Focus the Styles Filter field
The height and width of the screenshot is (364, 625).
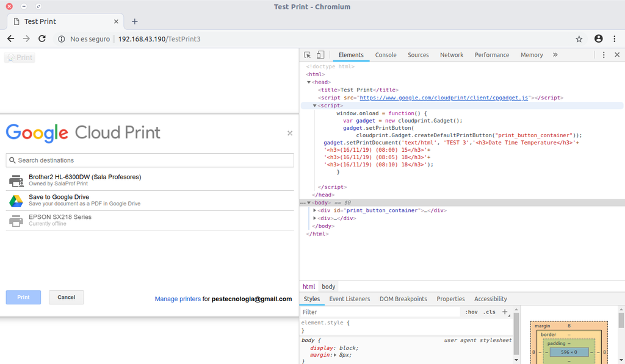380,312
